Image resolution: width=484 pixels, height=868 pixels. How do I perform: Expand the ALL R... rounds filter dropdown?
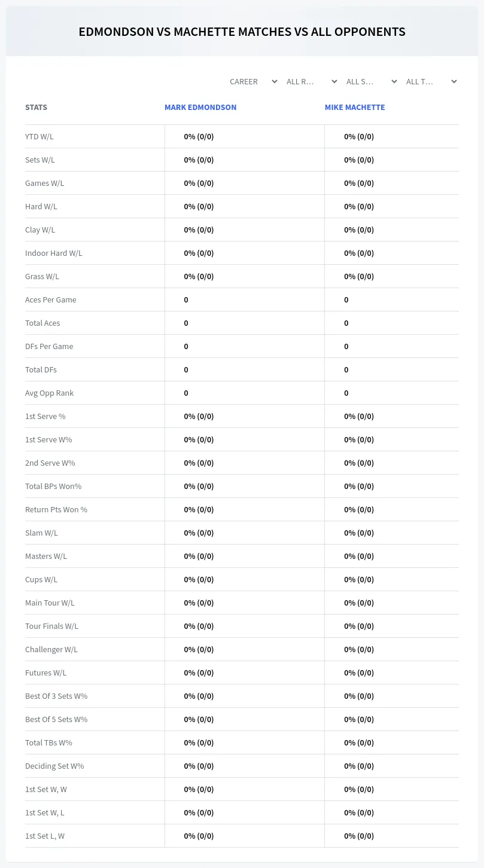tap(312, 81)
